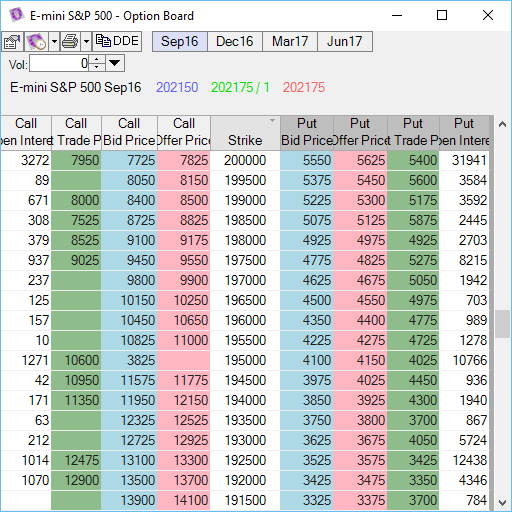The image size is (512, 512).
Task: Click put open interest 12438
Action: [x=465, y=461]
